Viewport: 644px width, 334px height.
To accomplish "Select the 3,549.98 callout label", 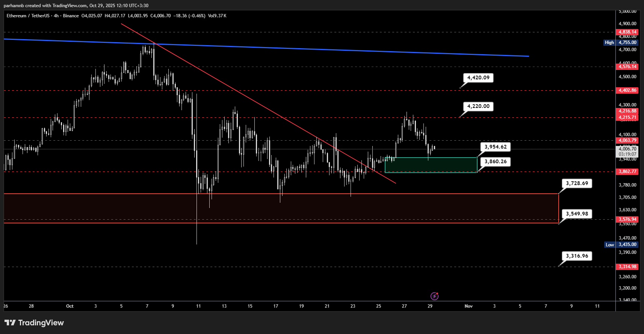I will (577, 214).
